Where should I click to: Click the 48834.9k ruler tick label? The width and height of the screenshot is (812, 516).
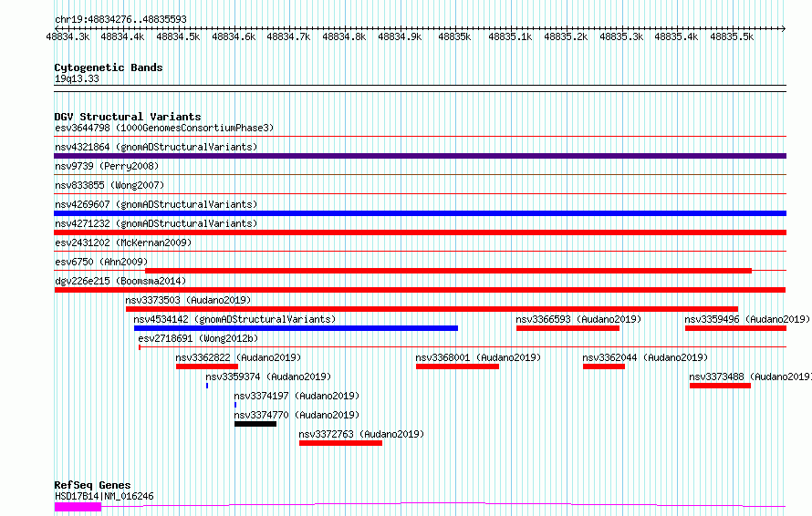tap(400, 36)
